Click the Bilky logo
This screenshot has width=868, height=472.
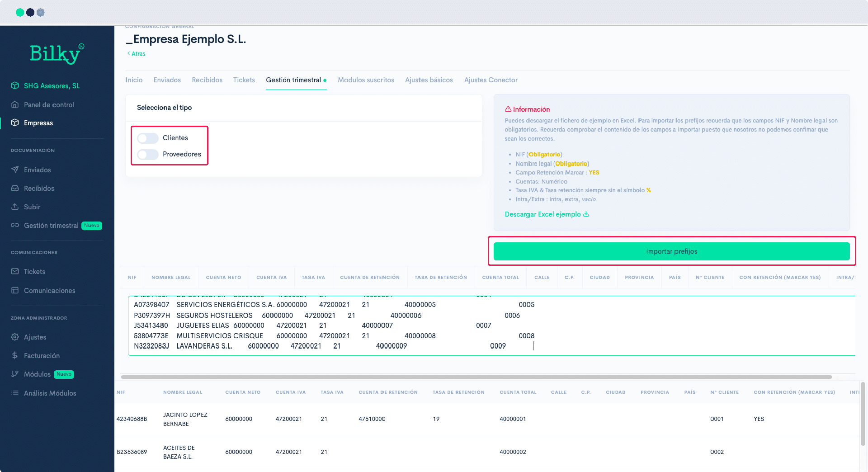coord(57,54)
